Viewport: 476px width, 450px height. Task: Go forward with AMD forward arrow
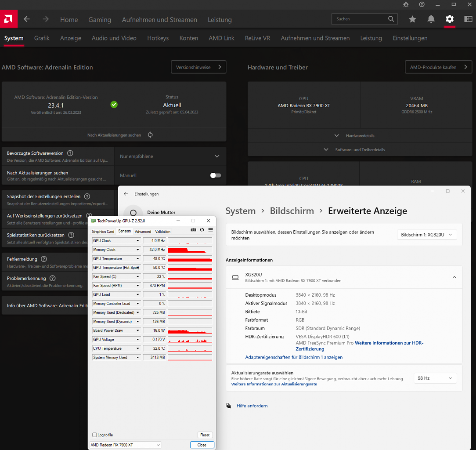pyautogui.click(x=46, y=19)
